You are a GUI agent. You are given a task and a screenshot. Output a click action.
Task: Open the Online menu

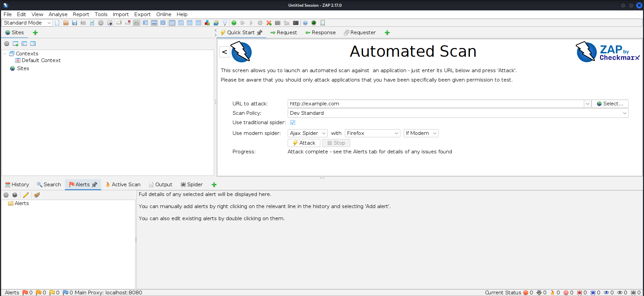click(x=164, y=14)
